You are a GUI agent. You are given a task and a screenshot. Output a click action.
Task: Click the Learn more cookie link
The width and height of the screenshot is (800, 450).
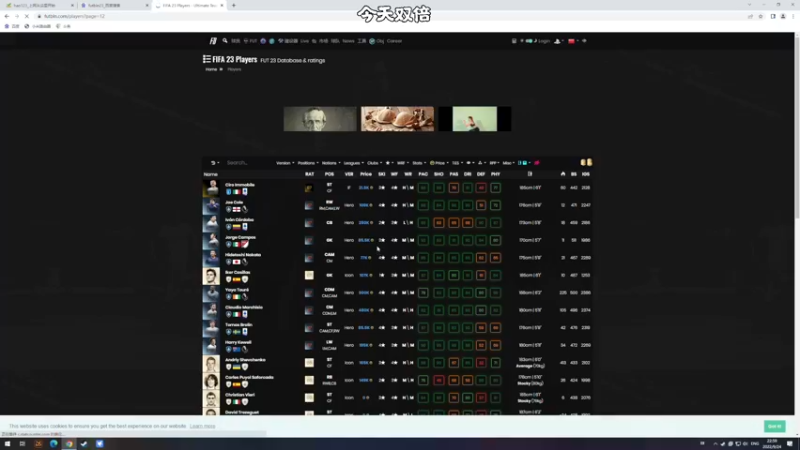(x=203, y=426)
